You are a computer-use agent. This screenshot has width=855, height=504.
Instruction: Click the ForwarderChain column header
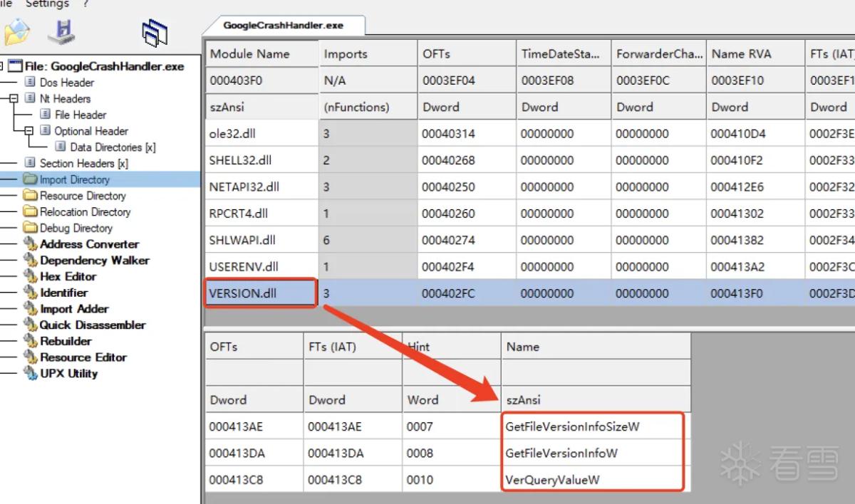point(659,54)
